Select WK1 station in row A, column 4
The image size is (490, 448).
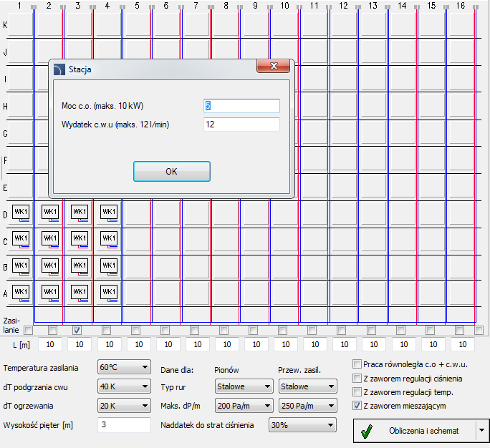click(109, 292)
